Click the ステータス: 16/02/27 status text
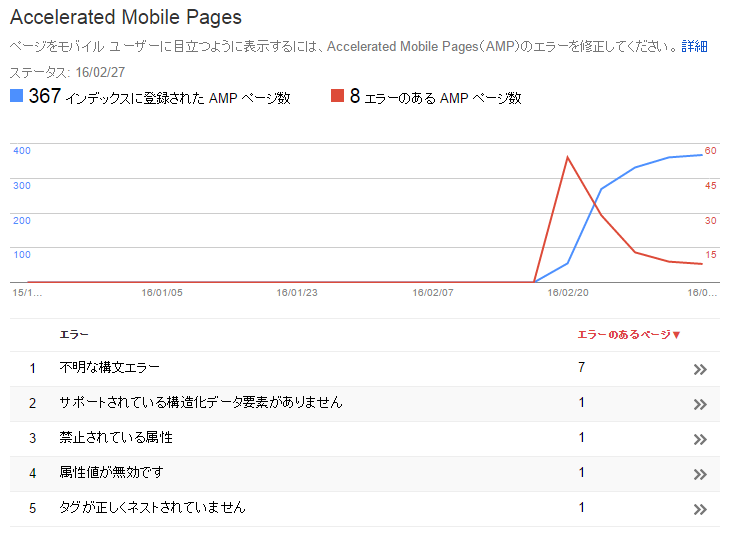Image resolution: width=737 pixels, height=534 pixels. [x=68, y=72]
